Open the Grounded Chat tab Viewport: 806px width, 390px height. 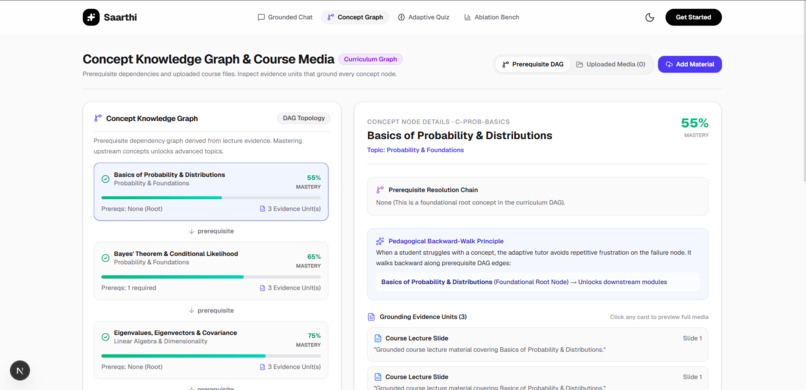285,17
